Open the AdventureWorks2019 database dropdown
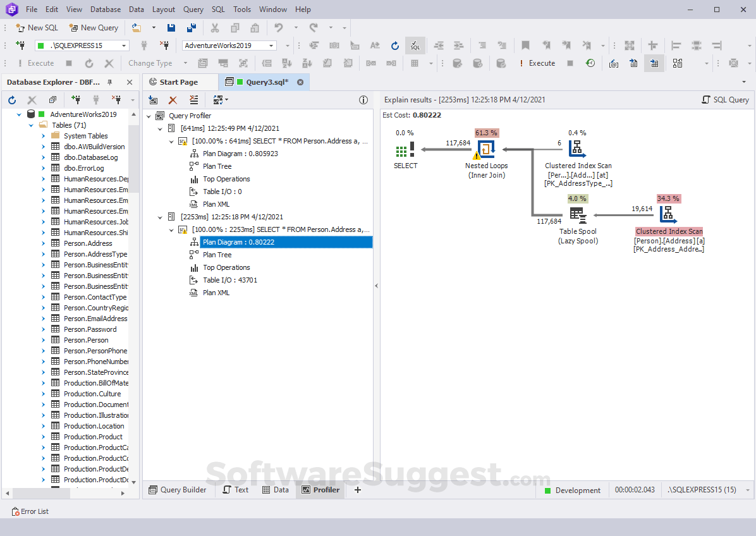The height and width of the screenshot is (536, 756). point(272,46)
